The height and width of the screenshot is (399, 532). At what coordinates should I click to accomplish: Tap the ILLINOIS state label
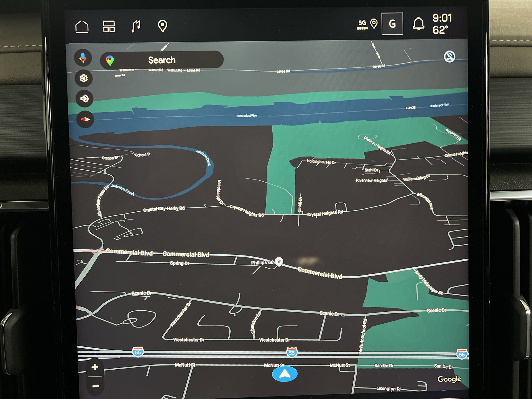(410, 108)
